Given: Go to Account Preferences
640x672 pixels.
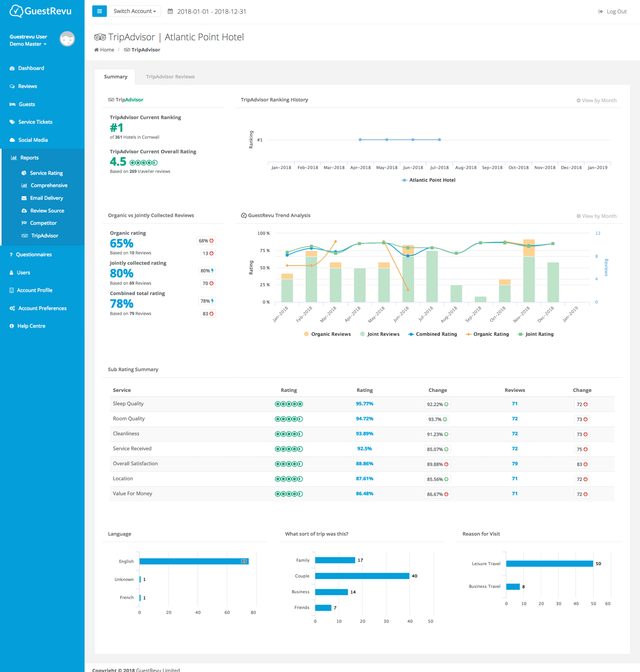Looking at the screenshot, I should (x=42, y=308).
